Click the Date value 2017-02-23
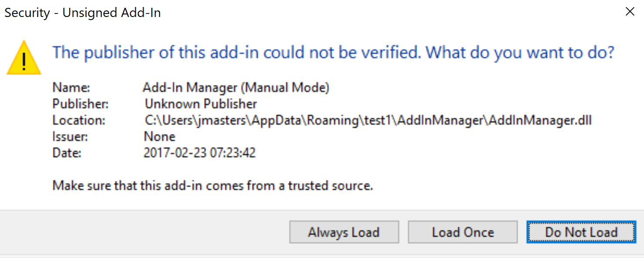Screen dimensions: 644x258 200,153
